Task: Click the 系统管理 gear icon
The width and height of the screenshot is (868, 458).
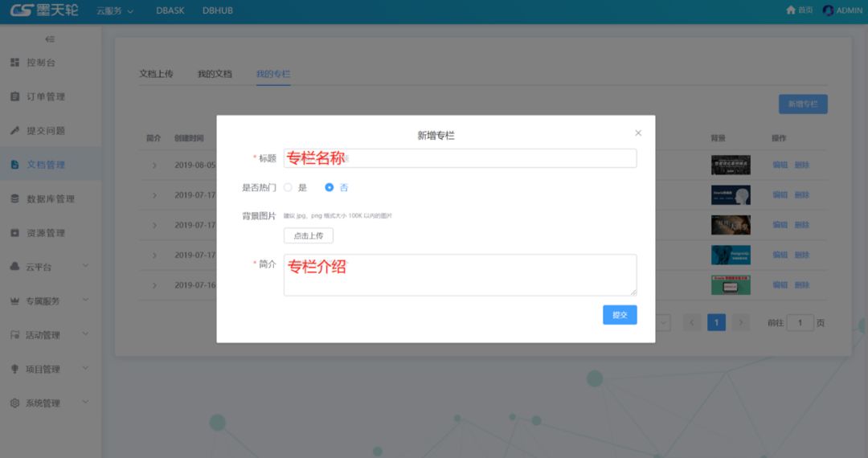Action: point(15,403)
